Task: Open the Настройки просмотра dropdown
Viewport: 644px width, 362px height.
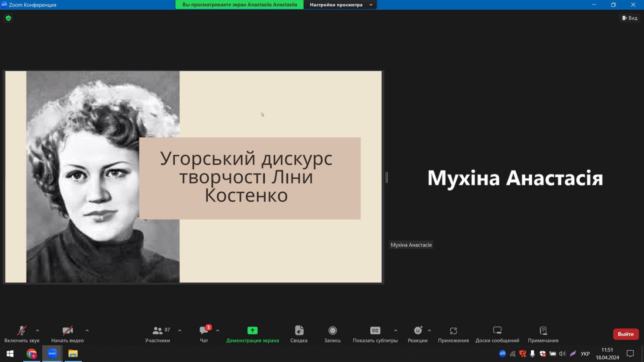Action: [340, 5]
